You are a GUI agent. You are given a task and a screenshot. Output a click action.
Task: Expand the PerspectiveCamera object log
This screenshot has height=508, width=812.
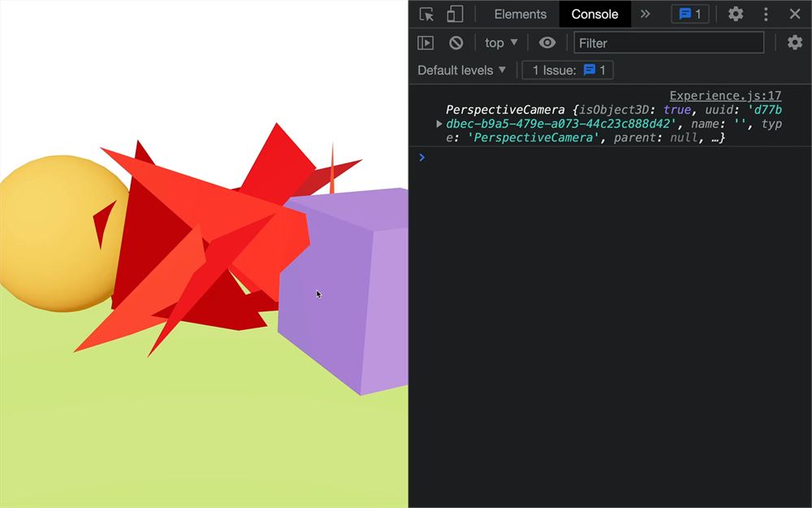click(438, 124)
